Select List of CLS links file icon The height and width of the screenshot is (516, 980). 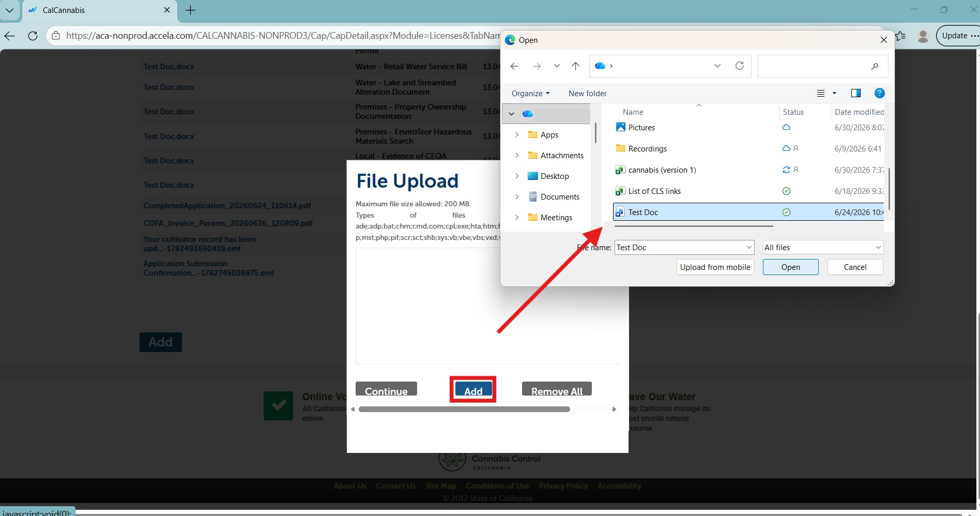pyautogui.click(x=621, y=191)
